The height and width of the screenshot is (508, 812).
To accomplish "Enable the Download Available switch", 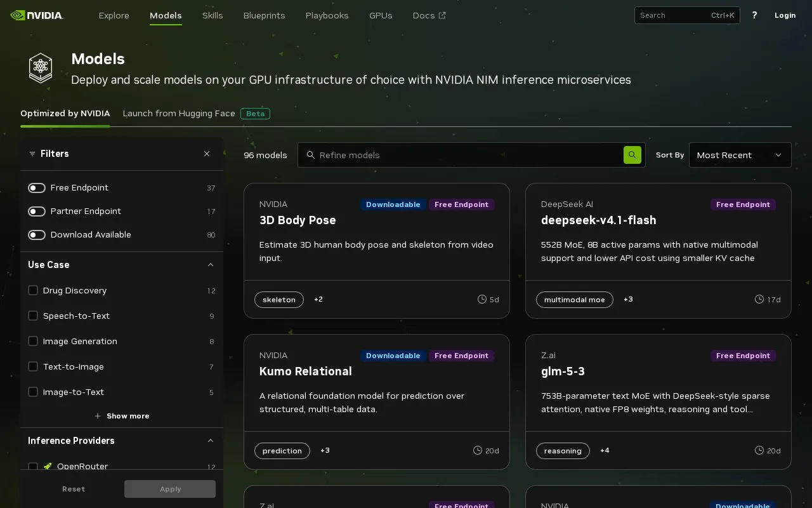I will coord(37,235).
